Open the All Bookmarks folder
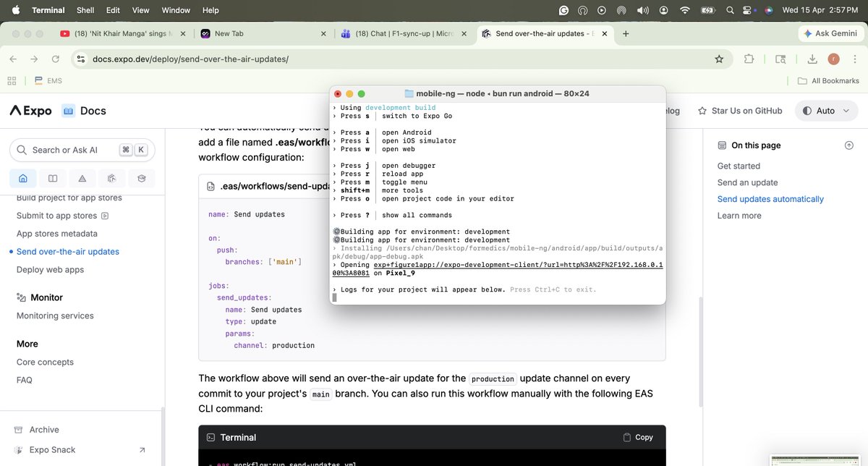 [x=828, y=81]
